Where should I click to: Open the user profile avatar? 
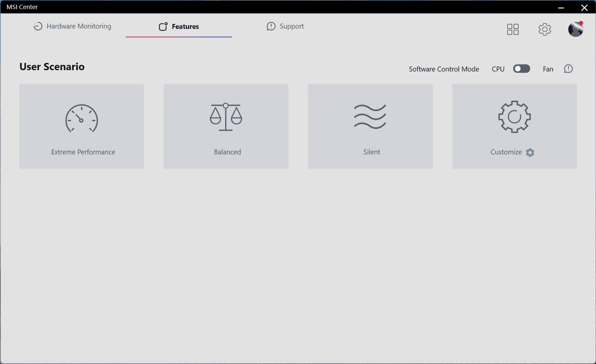[576, 29]
